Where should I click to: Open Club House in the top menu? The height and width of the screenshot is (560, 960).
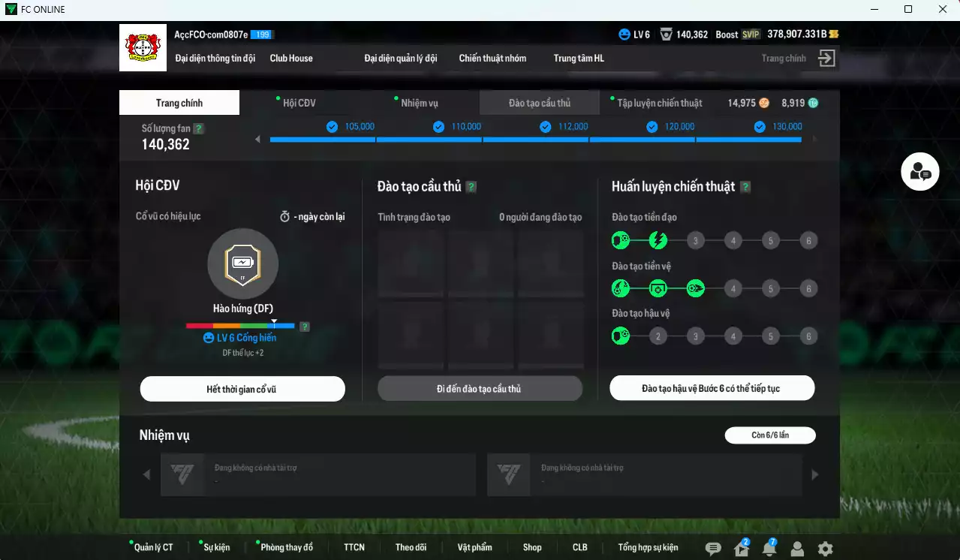[291, 58]
